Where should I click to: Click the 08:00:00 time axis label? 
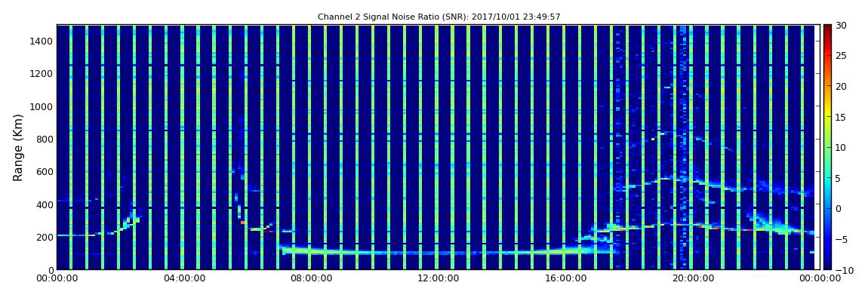[x=311, y=278]
